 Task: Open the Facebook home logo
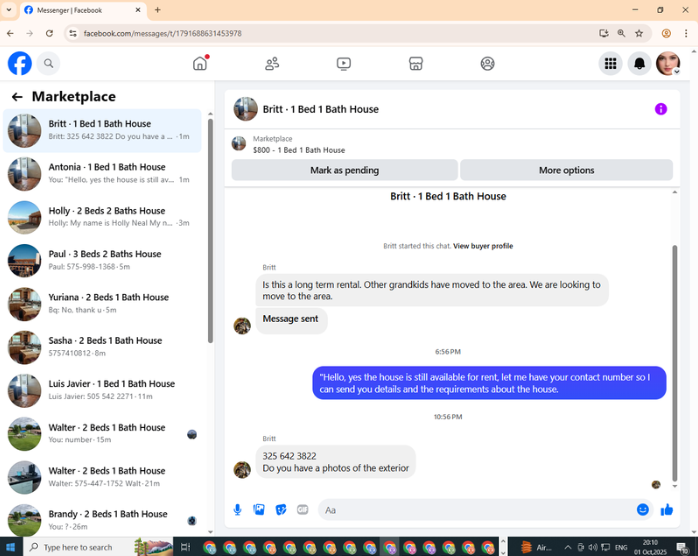pyautogui.click(x=20, y=64)
